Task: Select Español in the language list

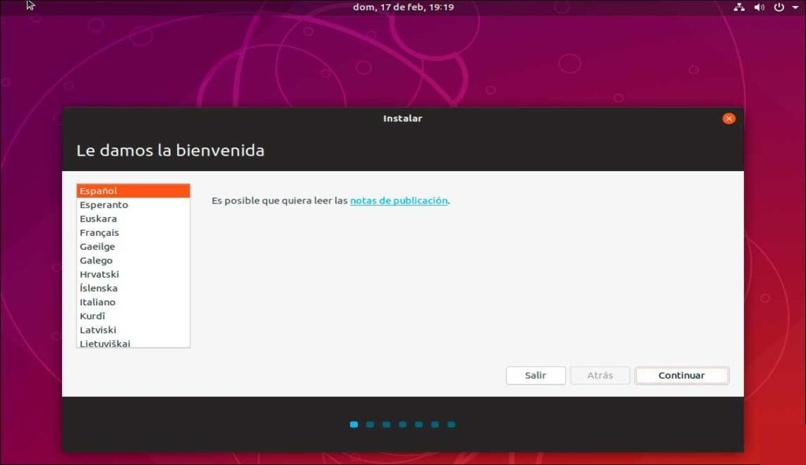Action: pyautogui.click(x=133, y=191)
